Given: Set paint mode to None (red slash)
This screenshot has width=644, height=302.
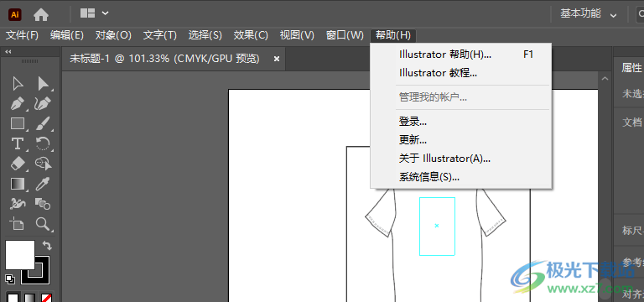Looking at the screenshot, I should (x=46, y=298).
